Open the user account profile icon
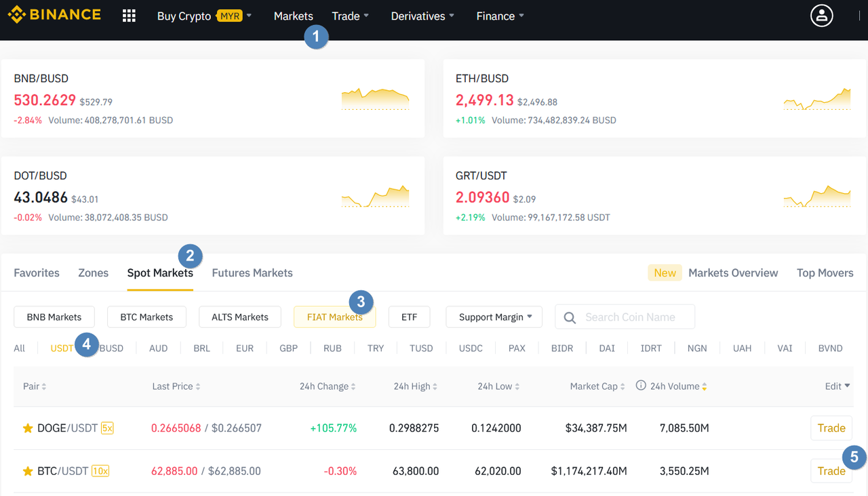 (x=822, y=16)
